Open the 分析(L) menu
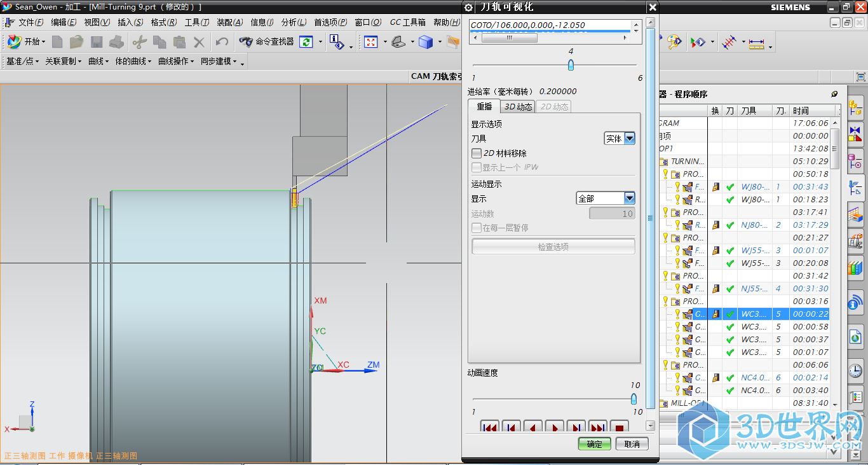The height and width of the screenshot is (465, 868). pyautogui.click(x=294, y=22)
